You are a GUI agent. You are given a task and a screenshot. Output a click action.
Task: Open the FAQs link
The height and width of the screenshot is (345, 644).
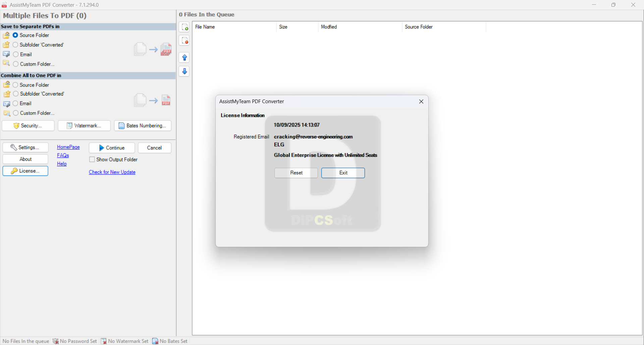(63, 155)
